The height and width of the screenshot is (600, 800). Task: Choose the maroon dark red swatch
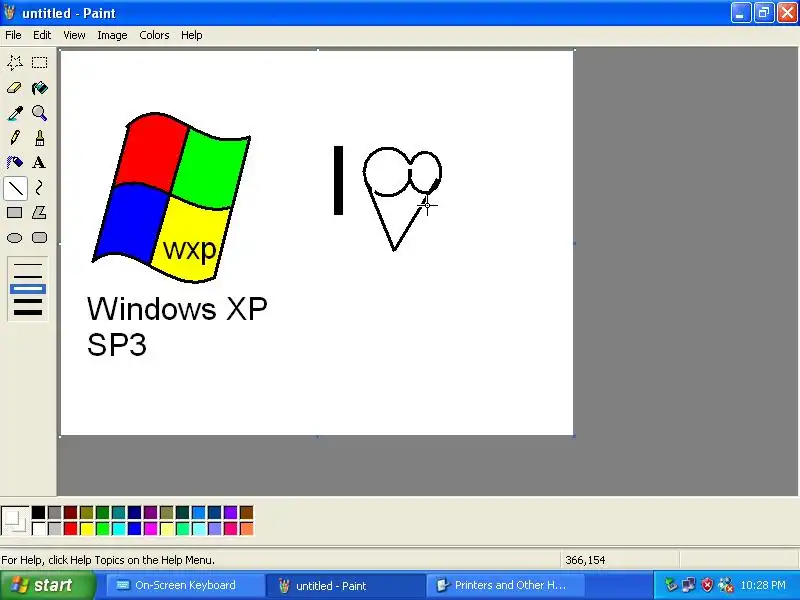(x=70, y=512)
